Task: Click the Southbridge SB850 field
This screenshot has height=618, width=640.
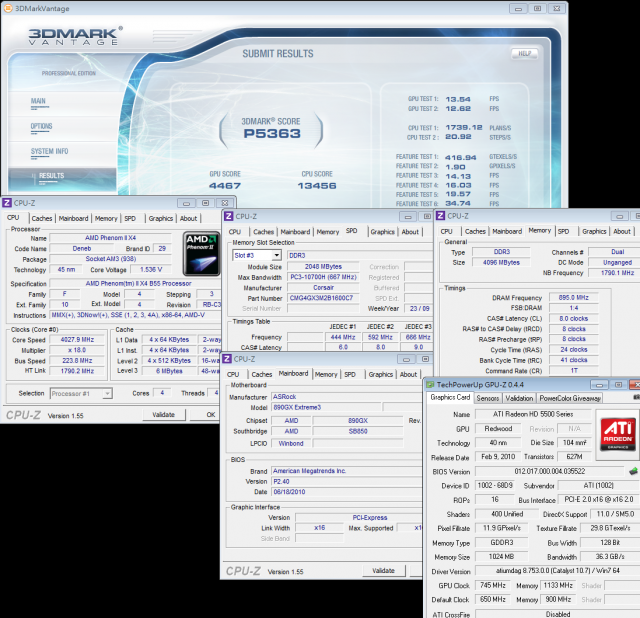Action: point(358,431)
